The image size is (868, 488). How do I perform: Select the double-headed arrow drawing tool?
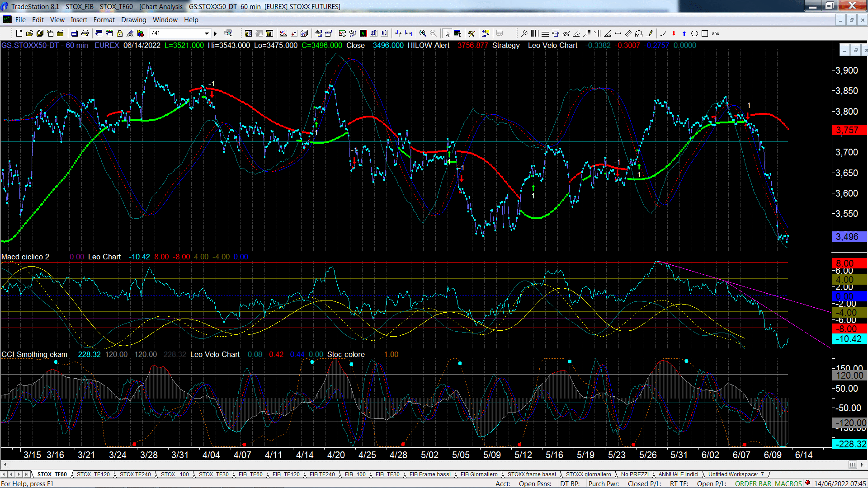618,33
